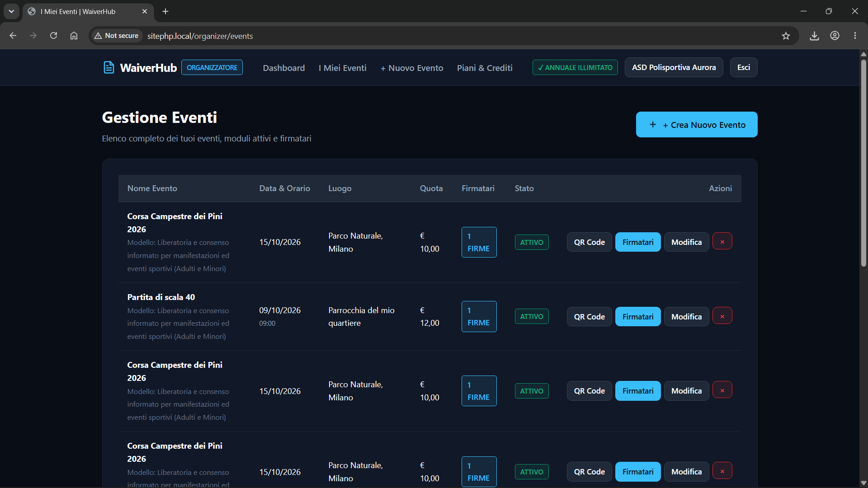The width and height of the screenshot is (868, 488).
Task: Click the Firmatari column header
Action: pos(478,188)
